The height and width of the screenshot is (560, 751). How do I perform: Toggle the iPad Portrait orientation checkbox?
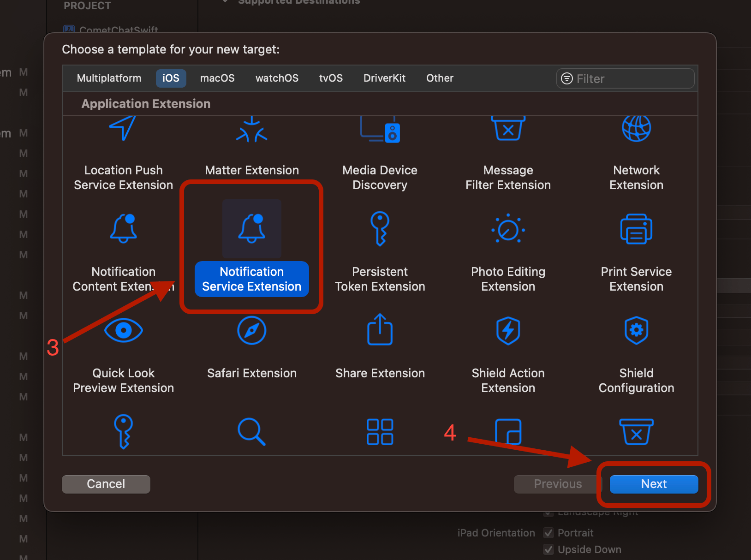click(548, 533)
